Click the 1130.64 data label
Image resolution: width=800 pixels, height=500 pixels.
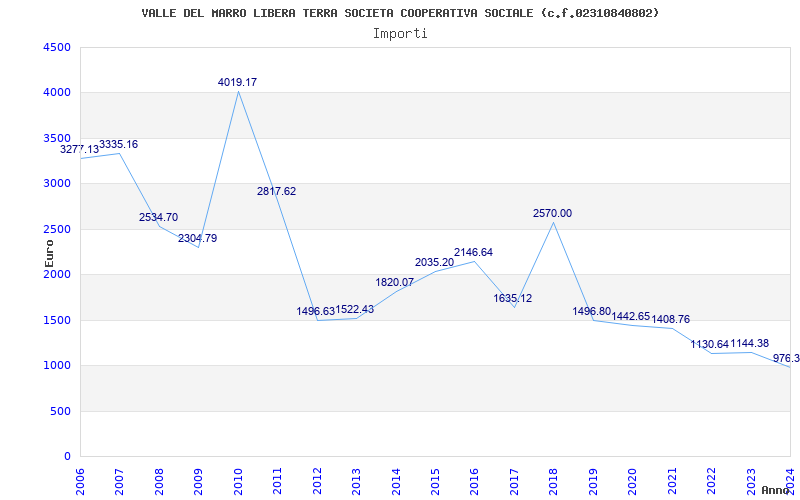(x=710, y=344)
